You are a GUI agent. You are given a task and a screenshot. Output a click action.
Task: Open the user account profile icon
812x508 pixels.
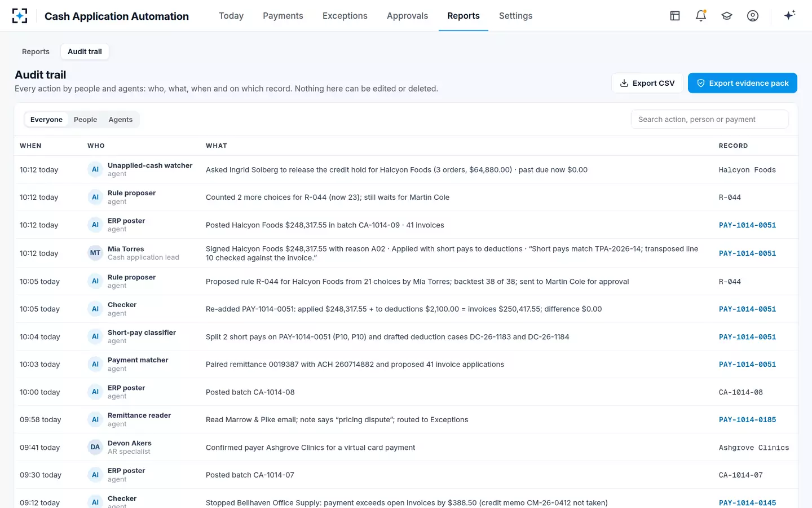(x=753, y=16)
